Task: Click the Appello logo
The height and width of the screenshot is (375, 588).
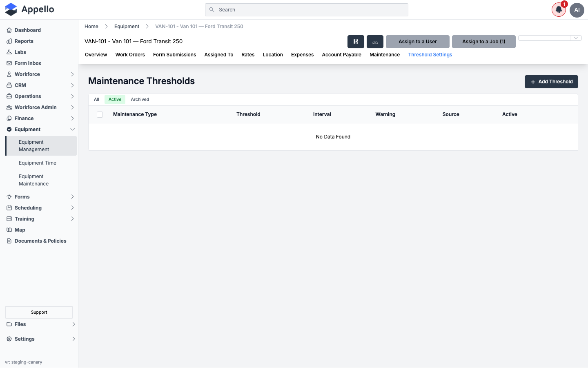Action: point(29,9)
